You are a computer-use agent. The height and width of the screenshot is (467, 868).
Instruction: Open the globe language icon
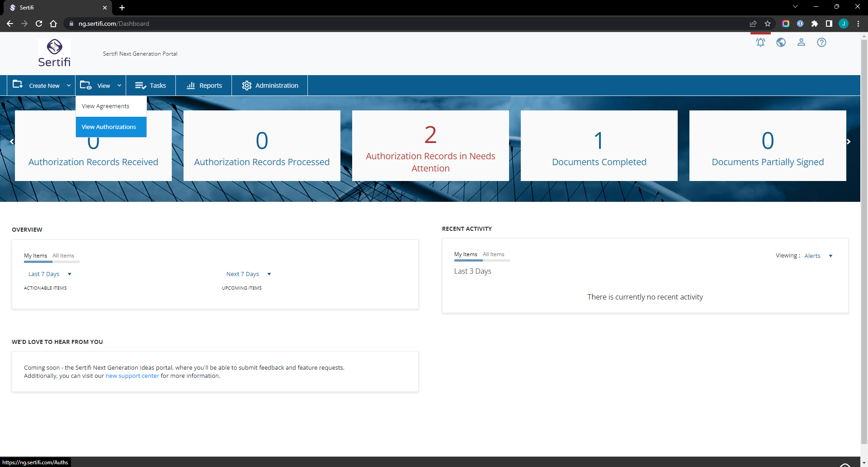pyautogui.click(x=781, y=43)
